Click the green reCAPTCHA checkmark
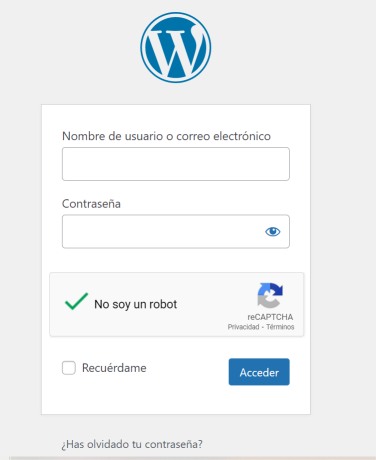 tap(76, 301)
